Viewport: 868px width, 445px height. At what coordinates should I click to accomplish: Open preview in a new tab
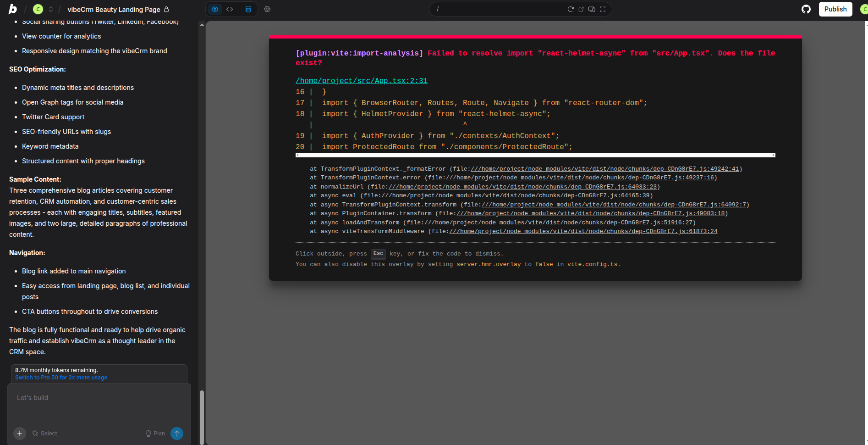point(581,9)
